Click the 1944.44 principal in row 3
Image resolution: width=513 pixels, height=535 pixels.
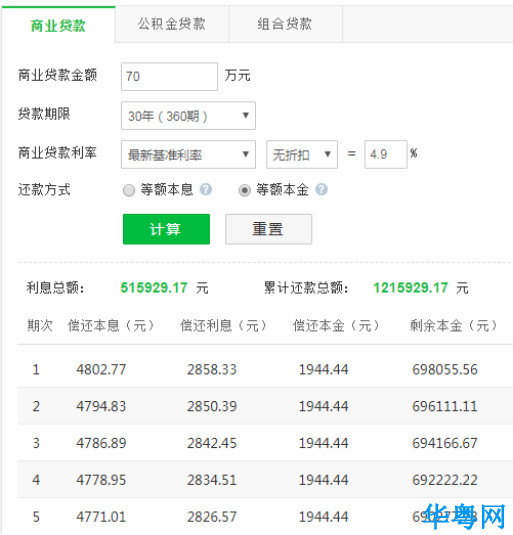click(324, 443)
